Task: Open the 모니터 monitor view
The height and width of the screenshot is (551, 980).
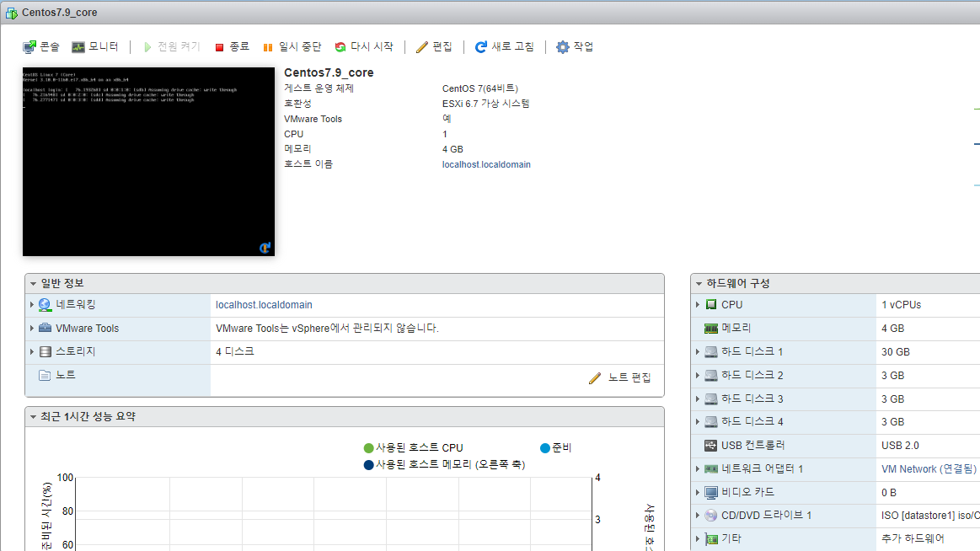Action: (x=95, y=47)
